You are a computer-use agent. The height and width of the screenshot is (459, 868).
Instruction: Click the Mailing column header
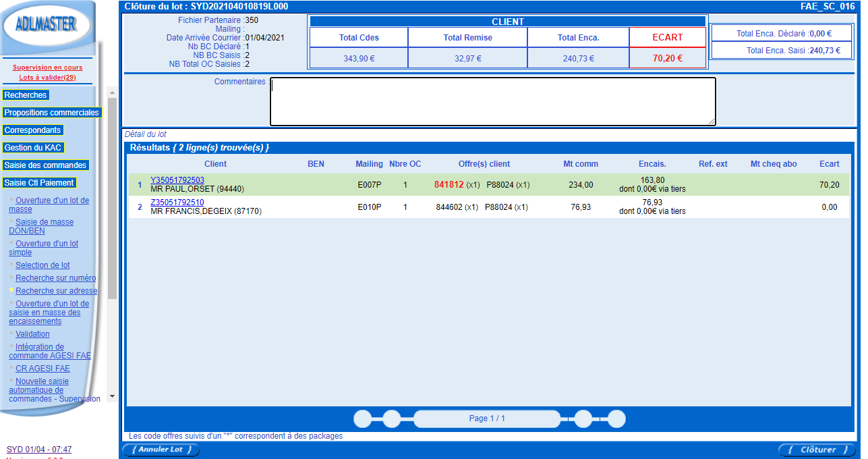pyautogui.click(x=370, y=164)
